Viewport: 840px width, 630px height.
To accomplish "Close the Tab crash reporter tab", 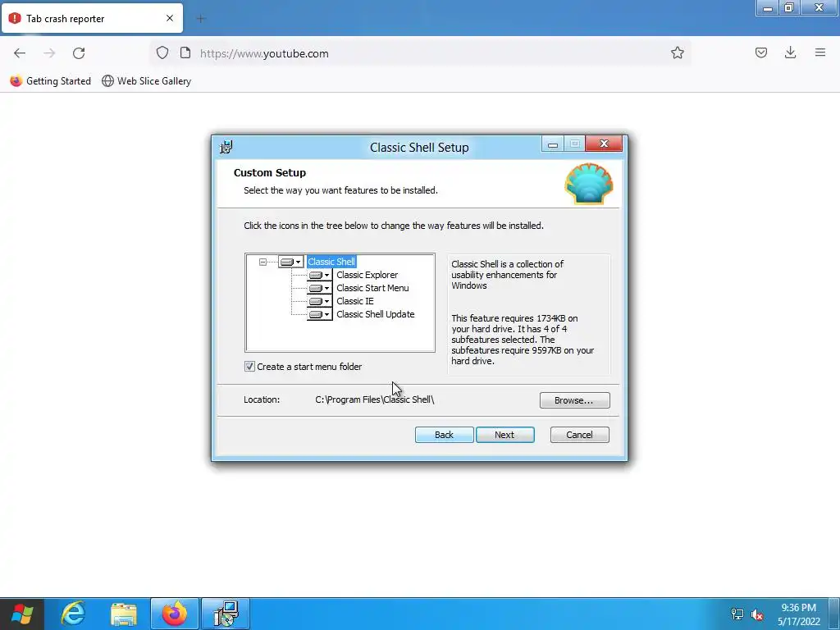I will 169,18.
